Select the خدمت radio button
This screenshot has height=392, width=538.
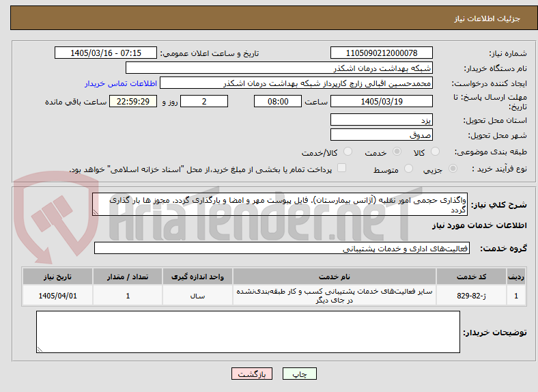[x=397, y=152]
